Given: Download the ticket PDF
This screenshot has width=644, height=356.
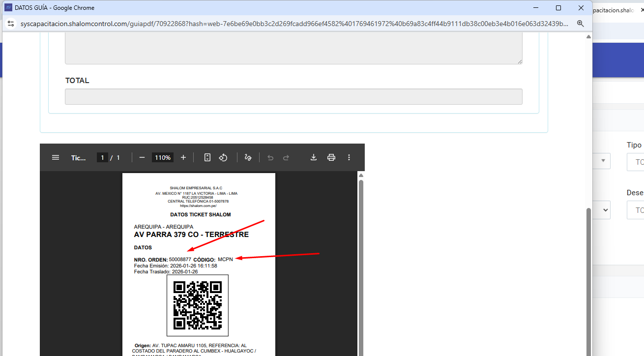Looking at the screenshot, I should (x=313, y=157).
